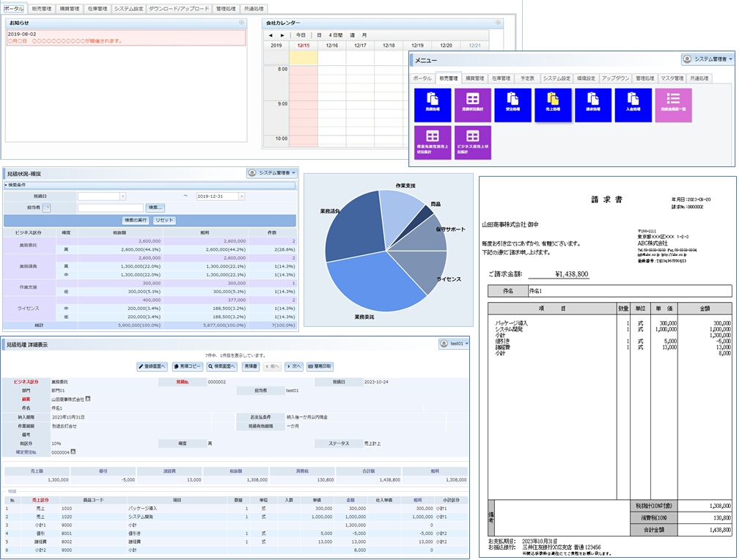
Task: Open the 見積日 start date dropdown
Action: coord(122,196)
